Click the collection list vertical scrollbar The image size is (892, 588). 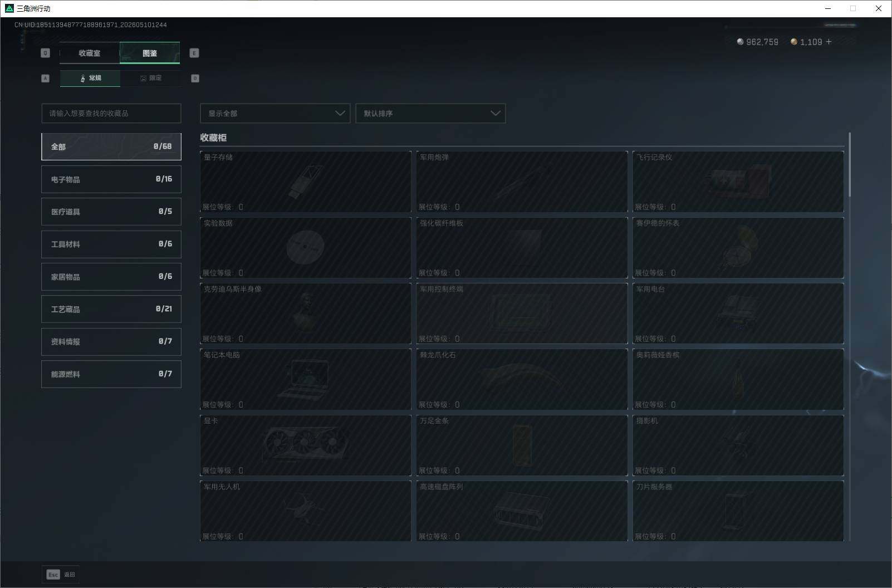click(x=849, y=165)
